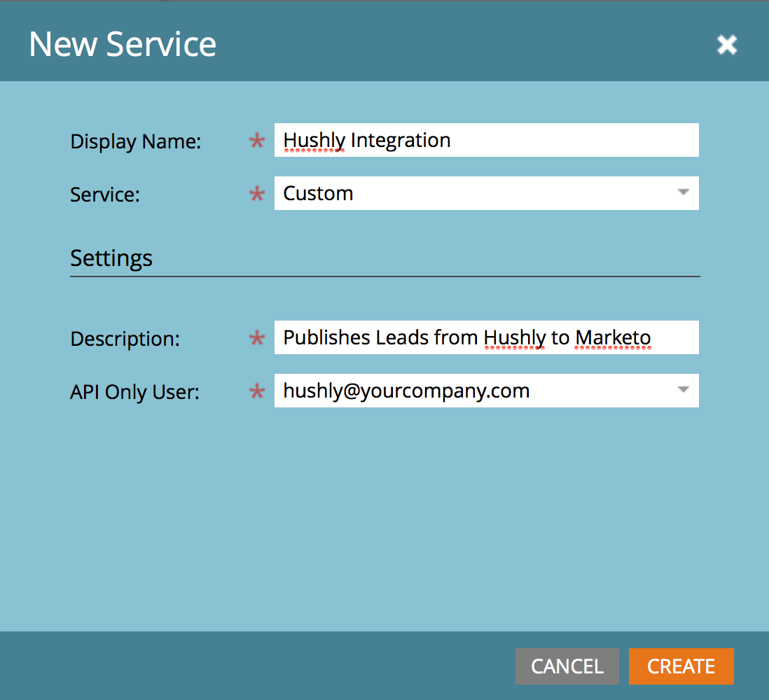The height and width of the screenshot is (700, 769).
Task: Expand the API Only User dropdown arrow
Action: click(683, 390)
